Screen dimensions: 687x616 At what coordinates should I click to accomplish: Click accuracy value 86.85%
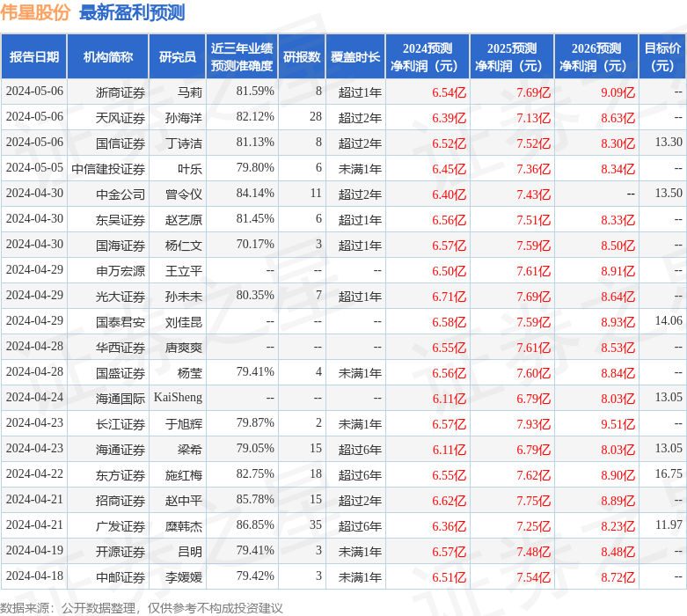[255, 524]
